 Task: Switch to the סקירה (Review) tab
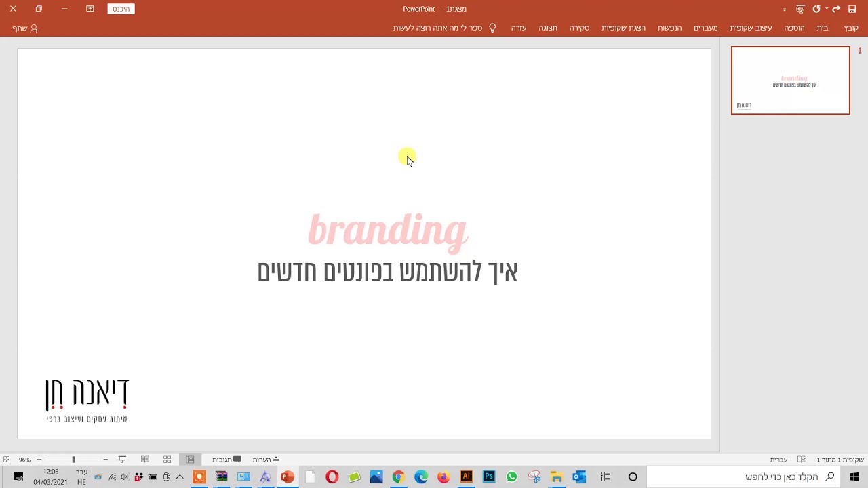pyautogui.click(x=579, y=28)
